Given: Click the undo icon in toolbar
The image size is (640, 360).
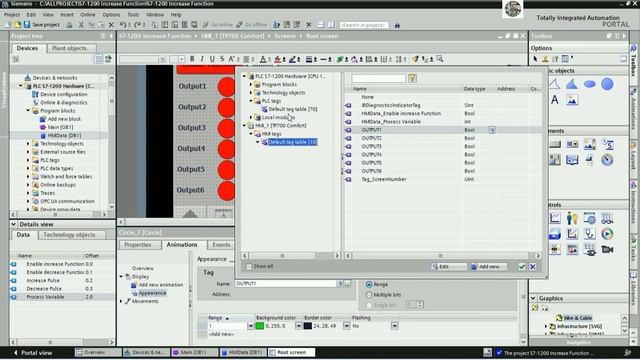Looking at the screenshot, I should [122, 24].
